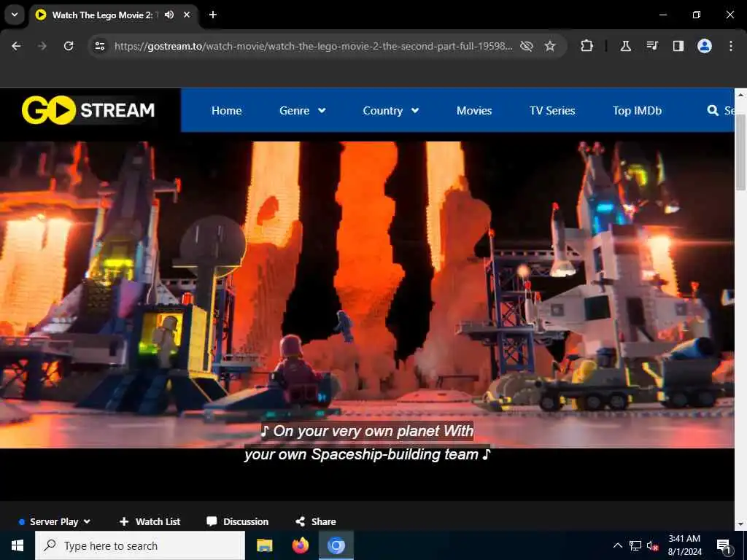Viewport: 747px width, 560px height.
Task: Click the Type here to search box
Action: pos(140,545)
